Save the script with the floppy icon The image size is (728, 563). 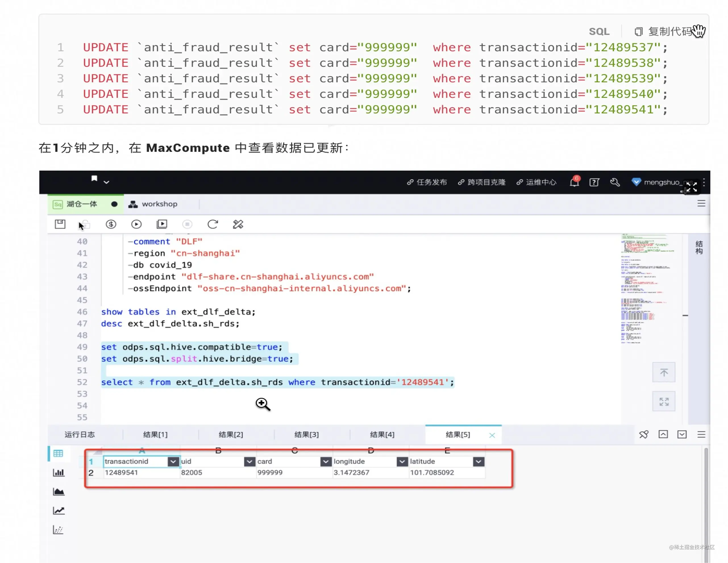pos(60,224)
